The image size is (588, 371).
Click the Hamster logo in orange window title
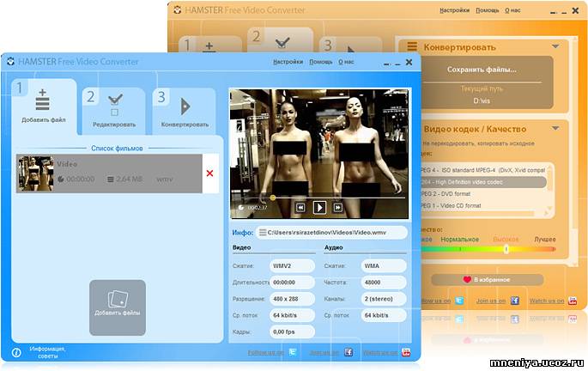tap(177, 10)
